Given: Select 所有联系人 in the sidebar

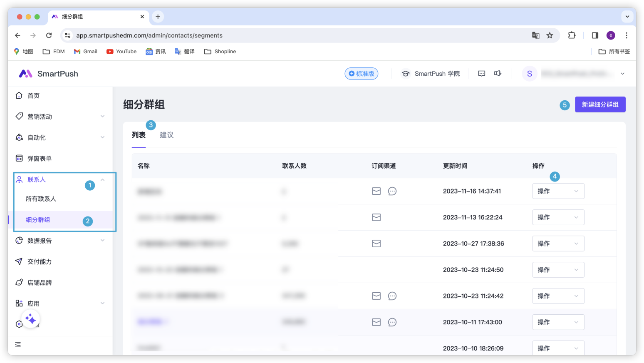Looking at the screenshot, I should [x=41, y=199].
